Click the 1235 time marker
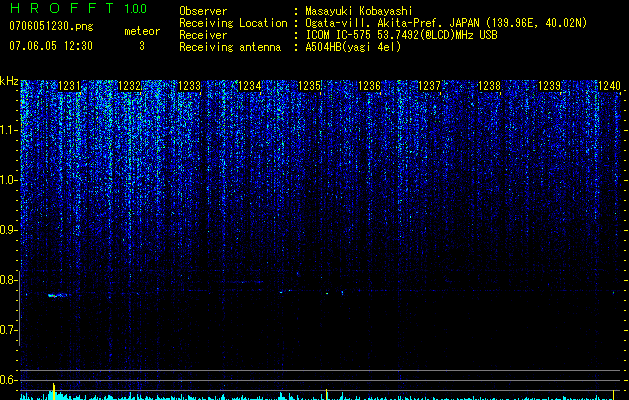 point(309,86)
